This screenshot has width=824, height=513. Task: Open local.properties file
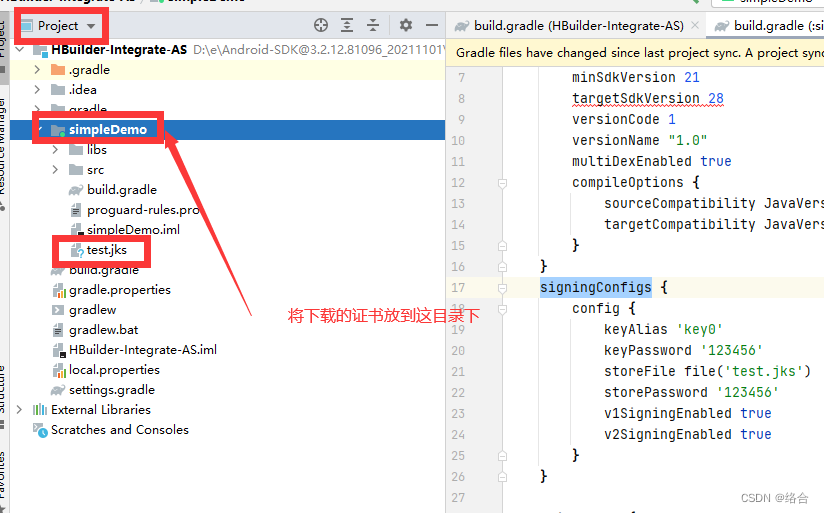[114, 370]
